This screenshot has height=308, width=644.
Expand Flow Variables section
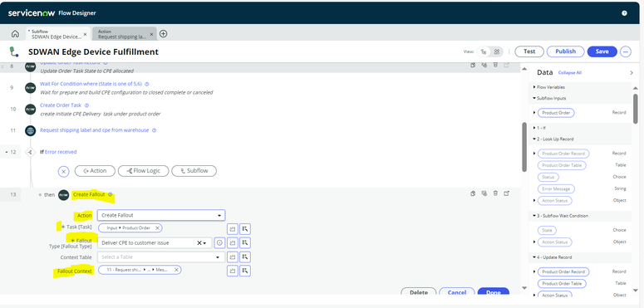[x=534, y=87]
